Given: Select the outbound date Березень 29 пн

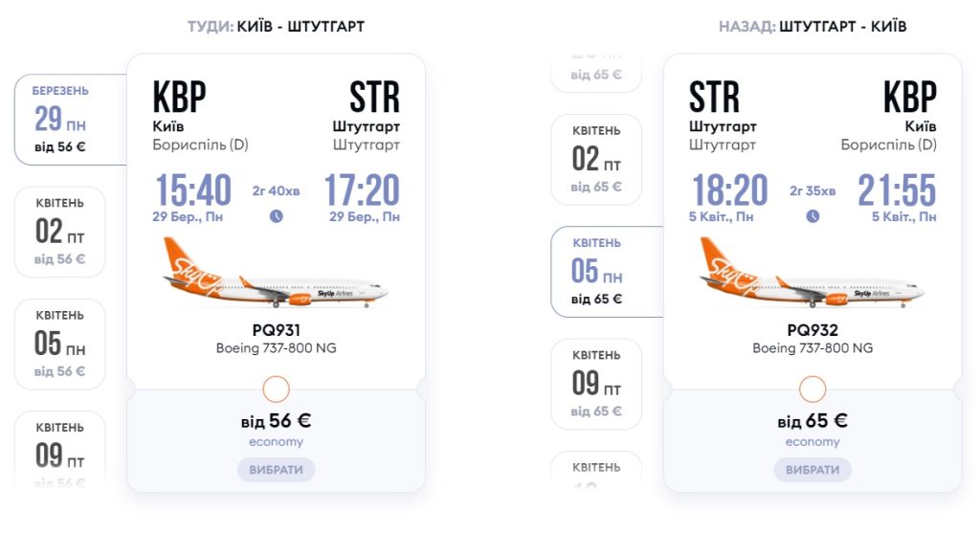Looking at the screenshot, I should [62, 120].
